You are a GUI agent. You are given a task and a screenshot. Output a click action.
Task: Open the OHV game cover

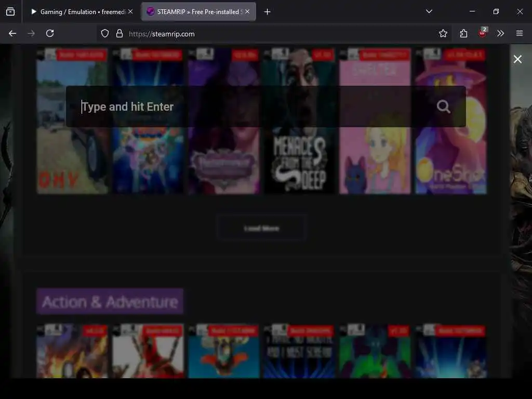(72, 121)
